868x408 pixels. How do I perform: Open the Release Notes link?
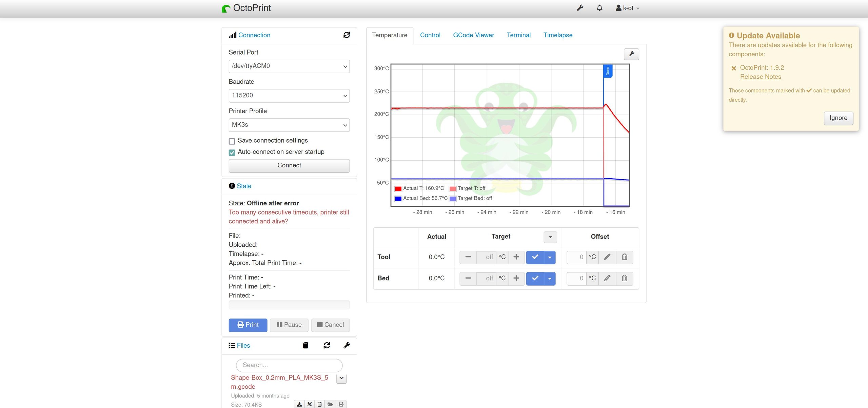pyautogui.click(x=761, y=77)
